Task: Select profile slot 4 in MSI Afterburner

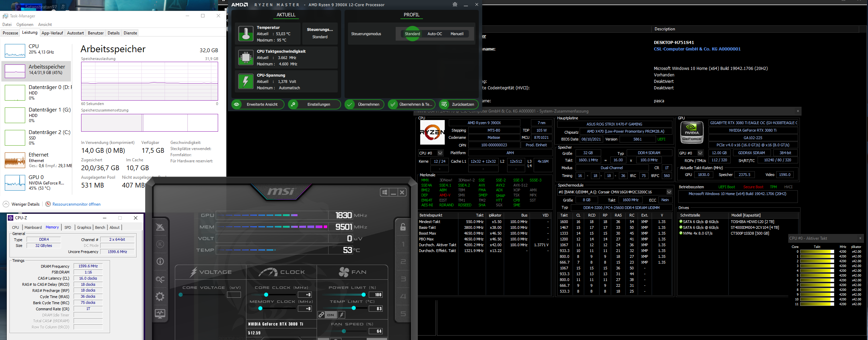Action: pos(403,296)
